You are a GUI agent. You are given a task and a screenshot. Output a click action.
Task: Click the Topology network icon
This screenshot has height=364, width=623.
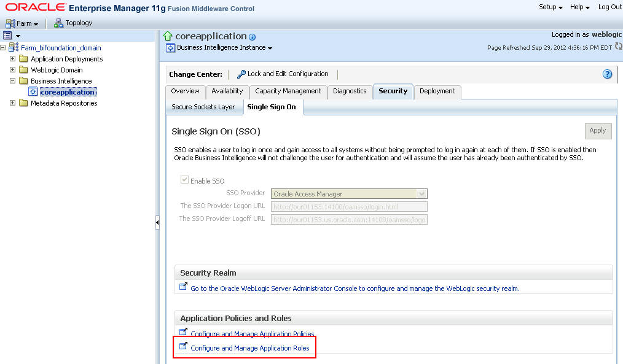click(x=58, y=23)
